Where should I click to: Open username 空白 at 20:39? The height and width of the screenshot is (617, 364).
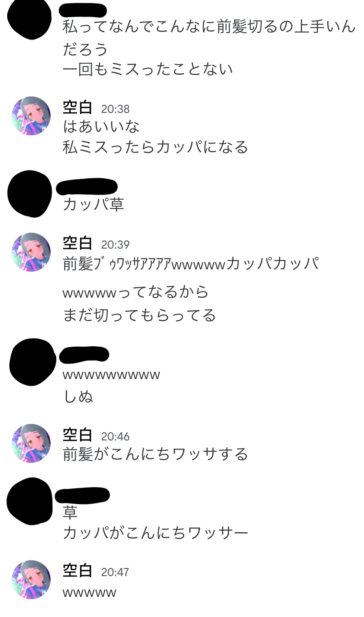77,243
